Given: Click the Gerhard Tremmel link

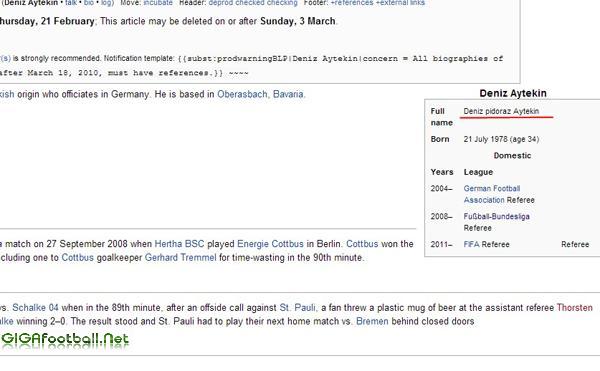Looking at the screenshot, I should click(180, 258).
